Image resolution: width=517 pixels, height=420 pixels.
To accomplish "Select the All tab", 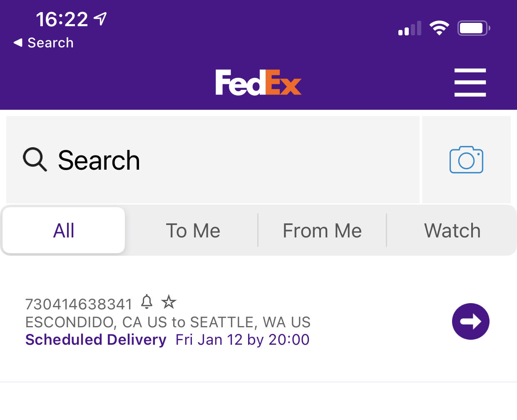I will (x=64, y=230).
